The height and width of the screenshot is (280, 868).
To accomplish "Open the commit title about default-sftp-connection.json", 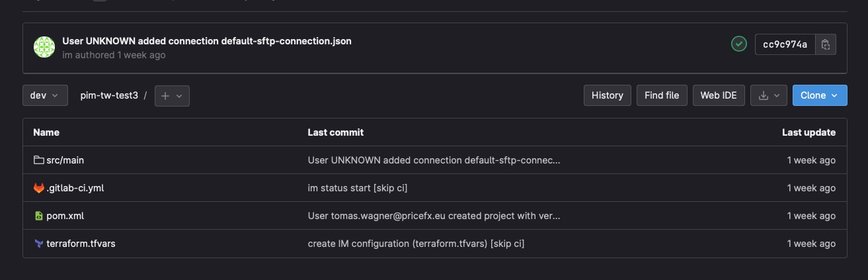I will click(x=206, y=41).
